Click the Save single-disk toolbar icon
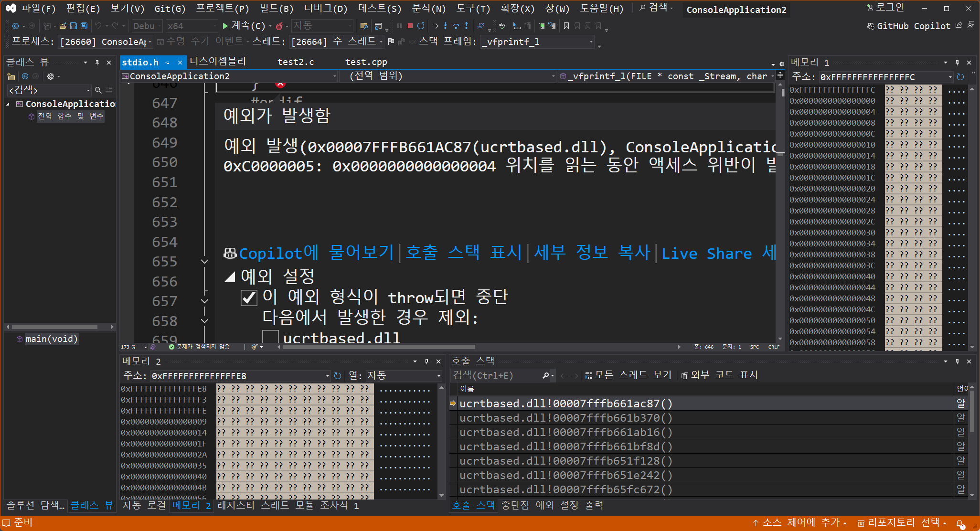Image resolution: width=980 pixels, height=531 pixels. (74, 26)
